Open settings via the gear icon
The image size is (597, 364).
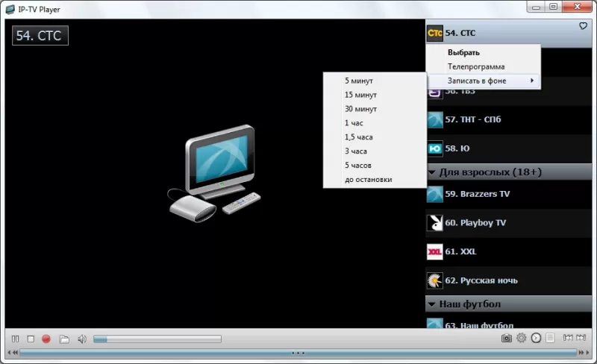point(521,337)
